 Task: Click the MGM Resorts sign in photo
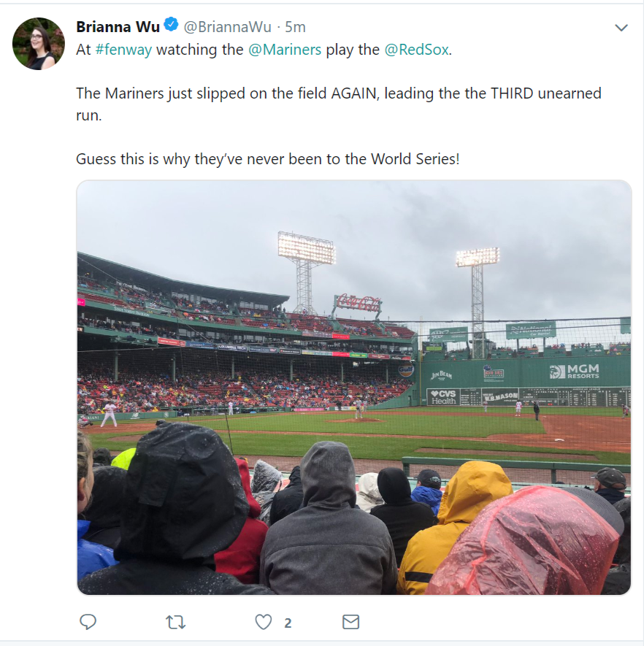(x=575, y=372)
